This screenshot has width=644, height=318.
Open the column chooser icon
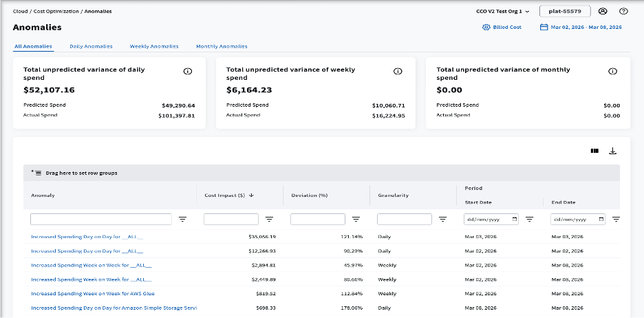point(594,151)
